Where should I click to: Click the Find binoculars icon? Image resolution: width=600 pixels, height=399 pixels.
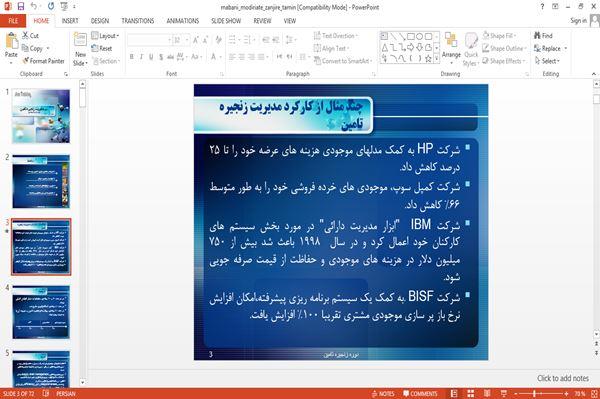(x=537, y=36)
